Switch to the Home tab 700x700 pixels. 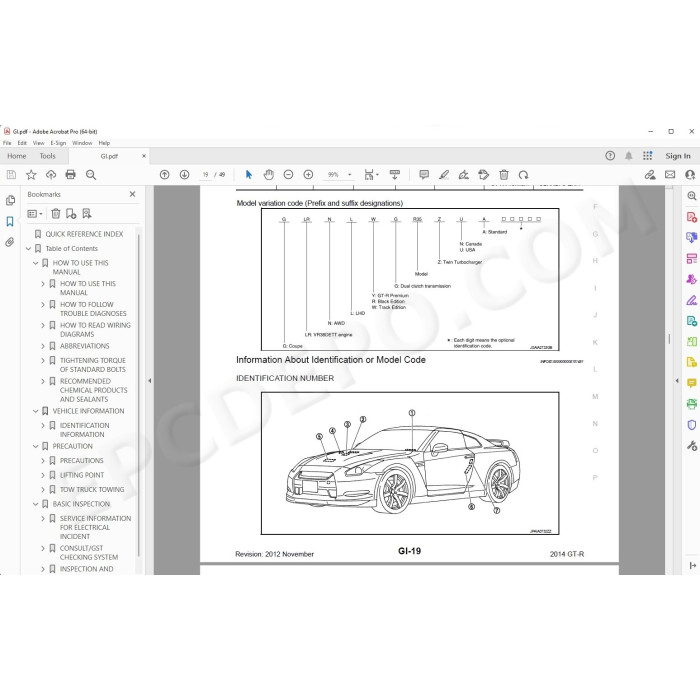point(17,156)
